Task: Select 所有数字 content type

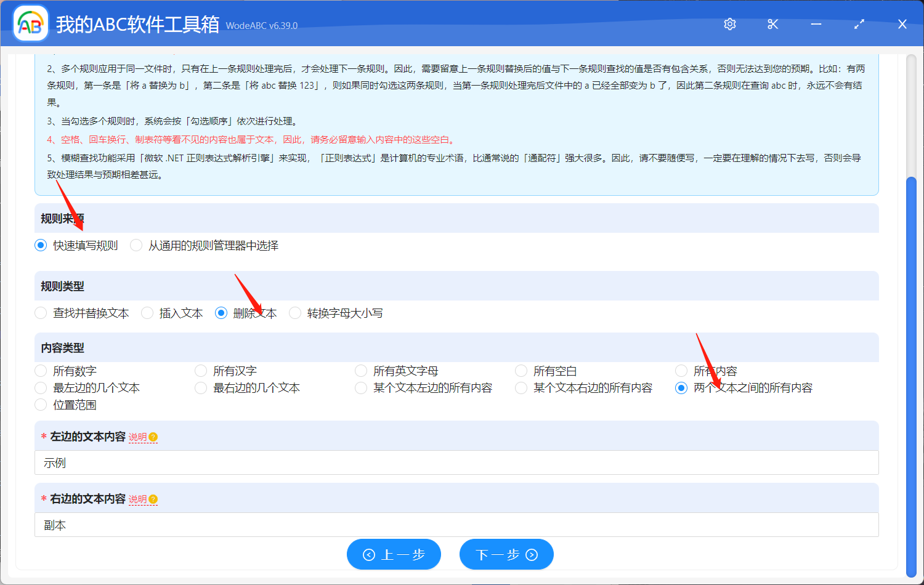Action: [x=41, y=371]
